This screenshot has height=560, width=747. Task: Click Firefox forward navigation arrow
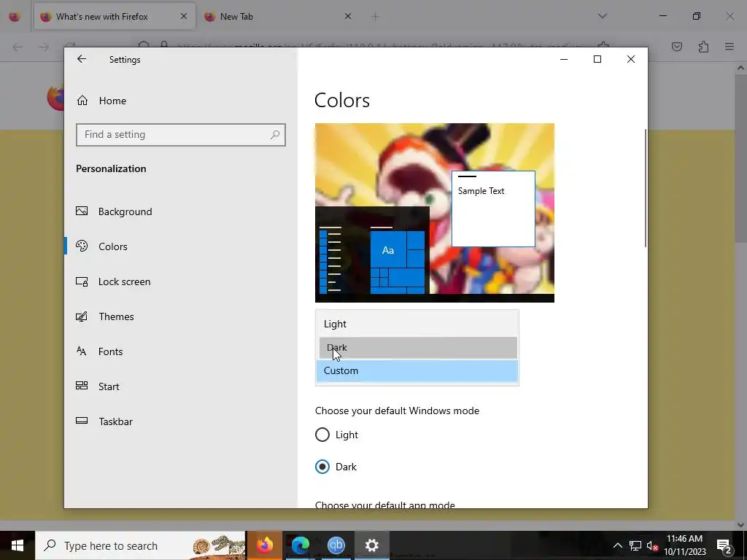pyautogui.click(x=44, y=47)
